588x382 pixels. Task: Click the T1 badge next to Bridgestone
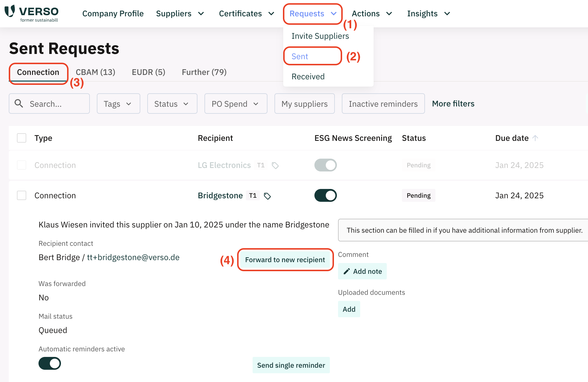pyautogui.click(x=253, y=195)
